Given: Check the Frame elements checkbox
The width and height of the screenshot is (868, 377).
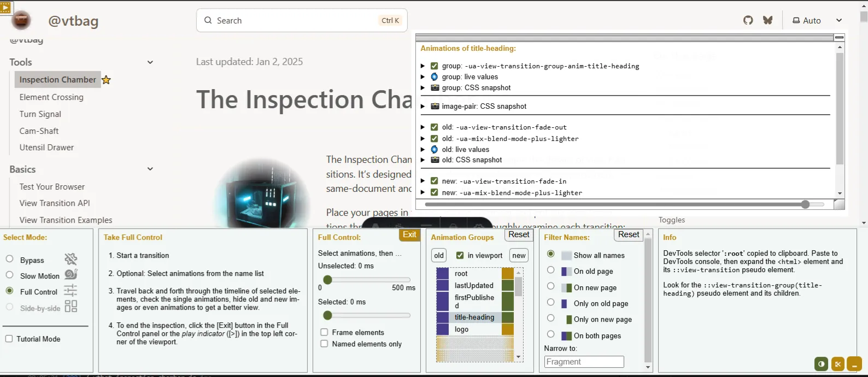Looking at the screenshot, I should 324,332.
